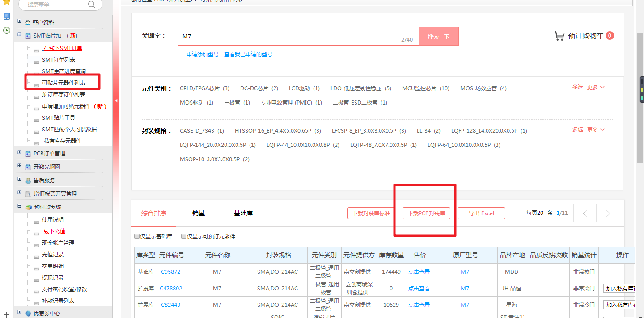Check 仅显示可预订元器件 checkbox
The image size is (644, 318).
pos(184,237)
